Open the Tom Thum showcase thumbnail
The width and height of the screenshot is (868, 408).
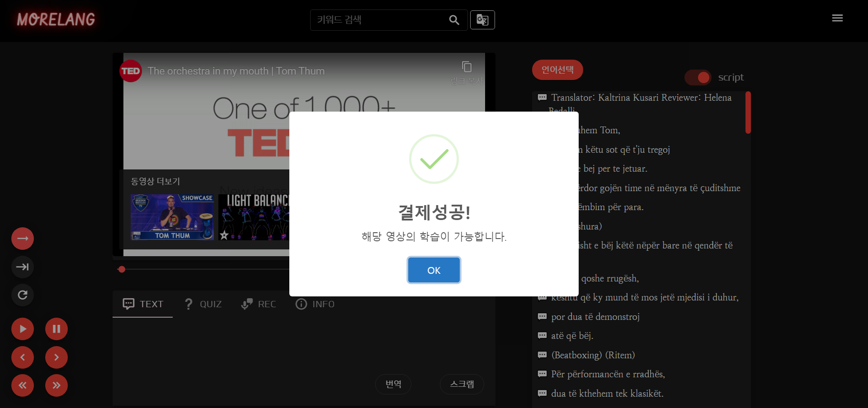pos(172,217)
